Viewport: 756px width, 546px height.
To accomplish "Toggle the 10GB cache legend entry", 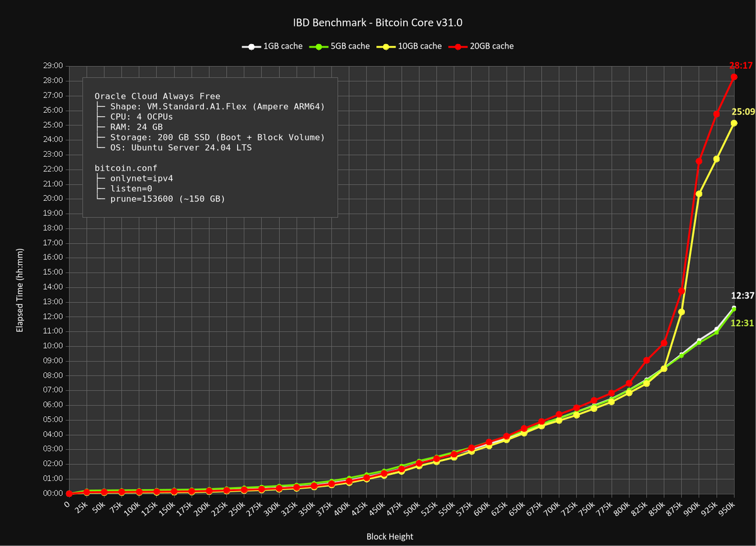I will pos(409,46).
